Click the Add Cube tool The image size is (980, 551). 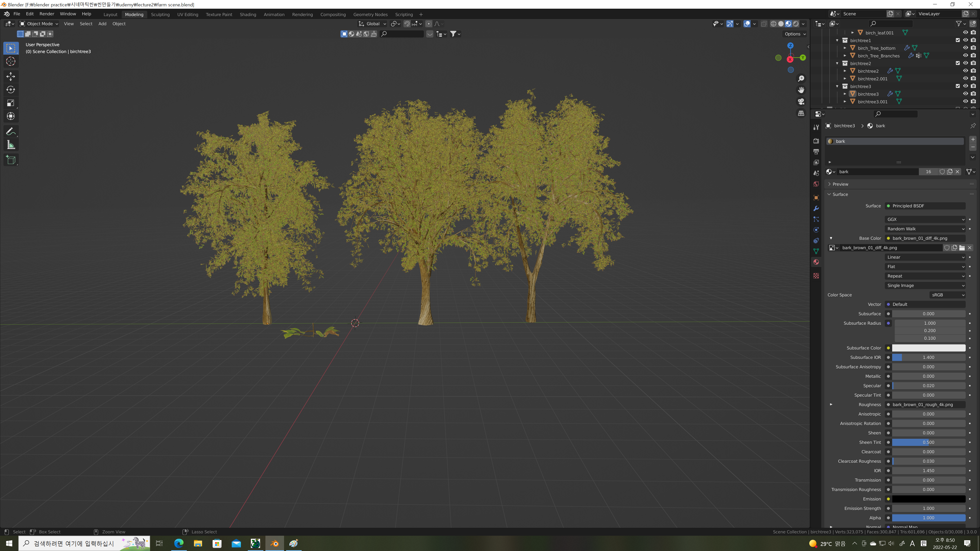tap(11, 160)
